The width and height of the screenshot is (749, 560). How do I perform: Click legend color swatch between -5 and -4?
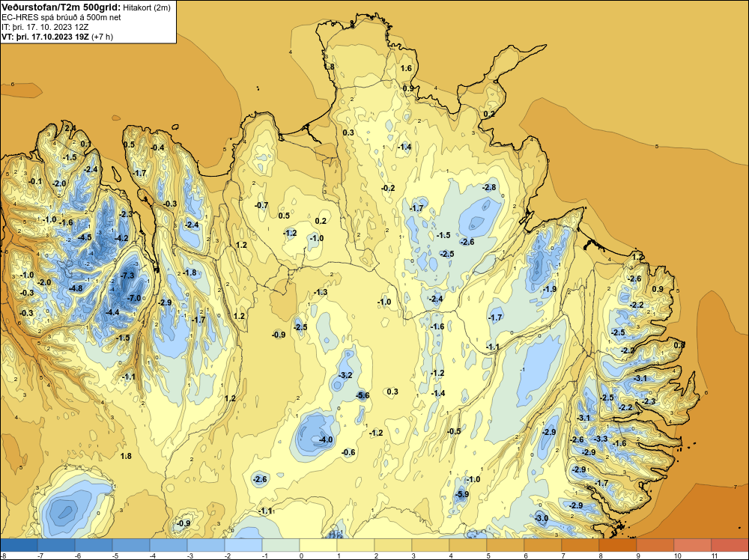coord(131,545)
